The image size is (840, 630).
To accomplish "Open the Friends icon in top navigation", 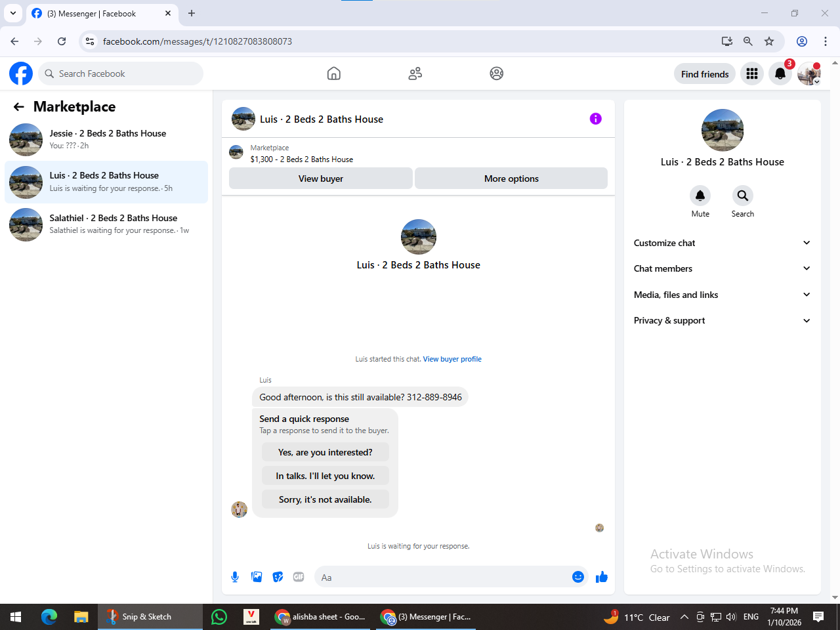I will tap(415, 73).
